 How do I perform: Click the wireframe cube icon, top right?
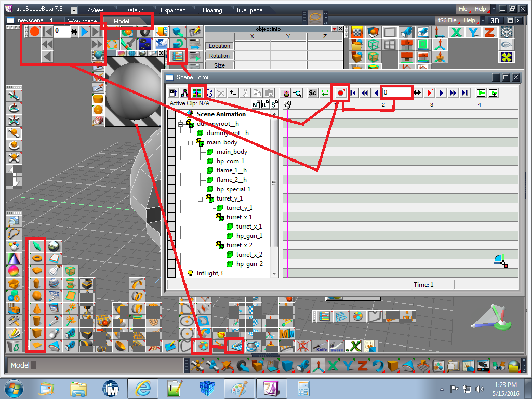(507, 32)
